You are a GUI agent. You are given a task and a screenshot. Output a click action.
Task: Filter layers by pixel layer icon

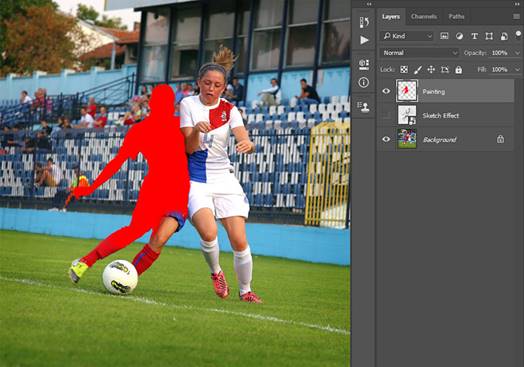pos(444,36)
